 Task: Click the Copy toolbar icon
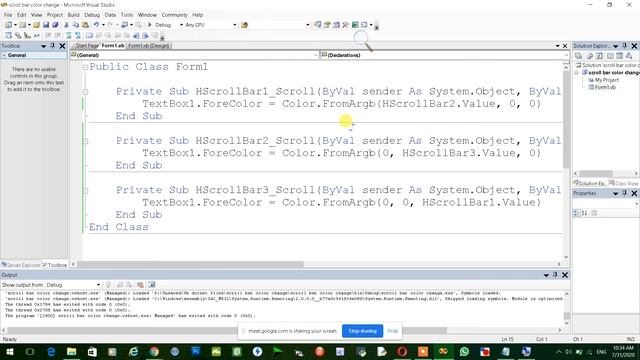pos(76,25)
